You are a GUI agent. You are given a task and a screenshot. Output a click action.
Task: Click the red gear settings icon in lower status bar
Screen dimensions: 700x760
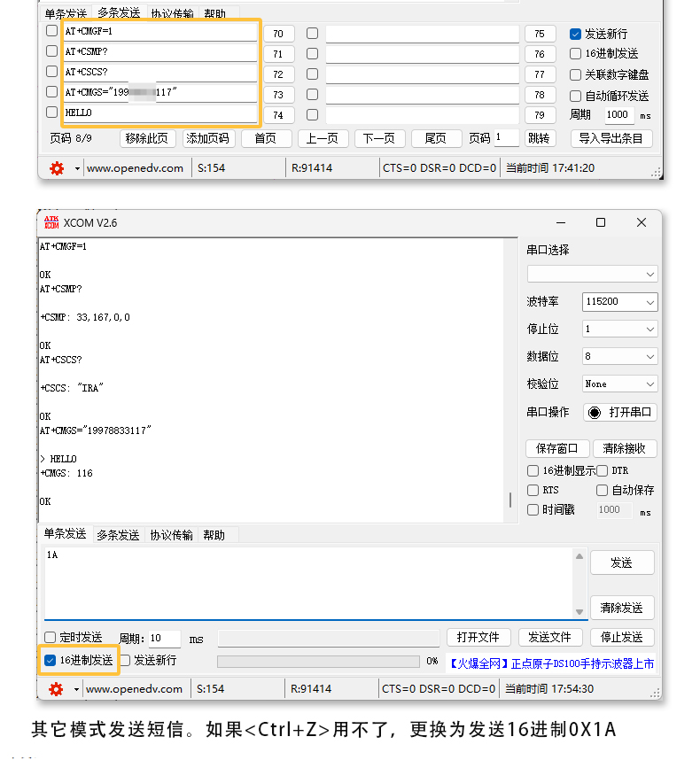57,688
